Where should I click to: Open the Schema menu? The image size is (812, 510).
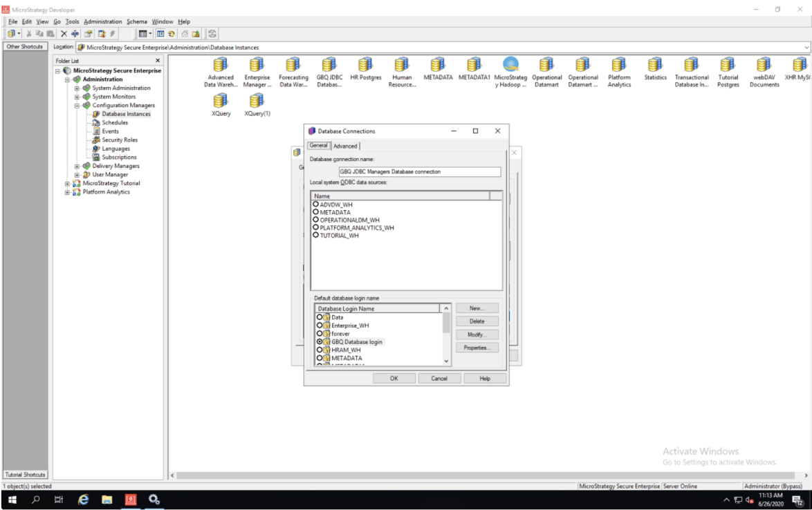136,21
